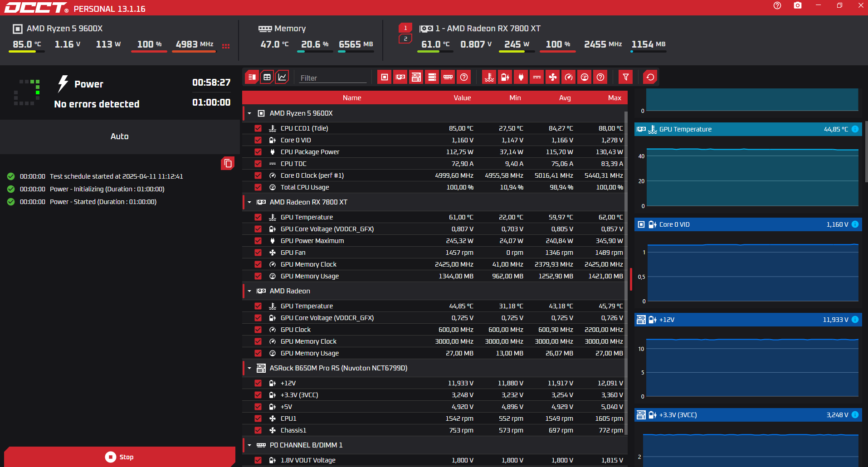Collapse the ASRock B650M Pro RS group

[249, 368]
